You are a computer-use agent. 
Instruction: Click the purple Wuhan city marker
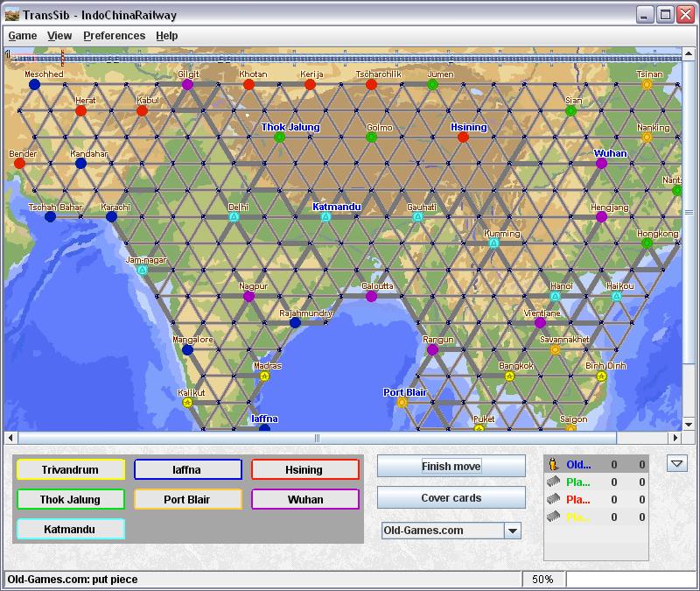[x=601, y=164]
